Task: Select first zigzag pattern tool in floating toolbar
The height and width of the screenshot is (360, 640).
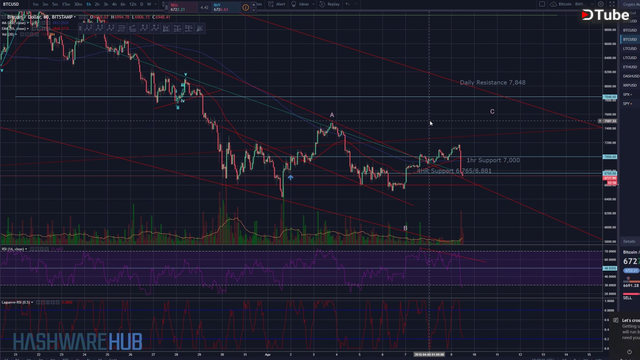Action: point(89,28)
